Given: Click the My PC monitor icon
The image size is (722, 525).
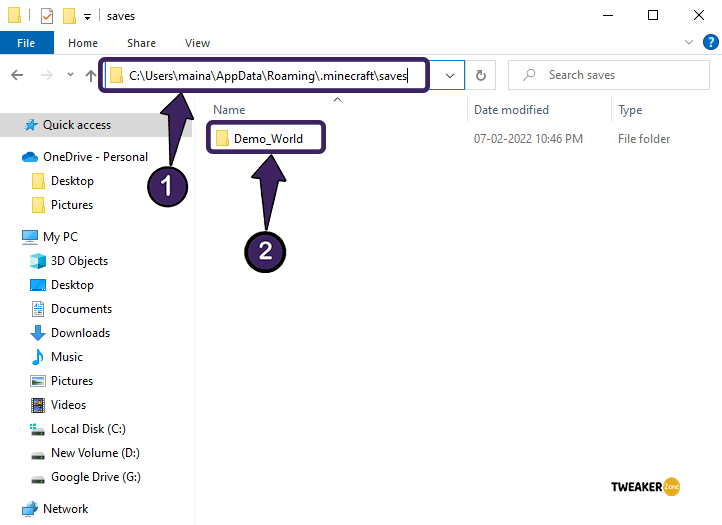Looking at the screenshot, I should 30,237.
